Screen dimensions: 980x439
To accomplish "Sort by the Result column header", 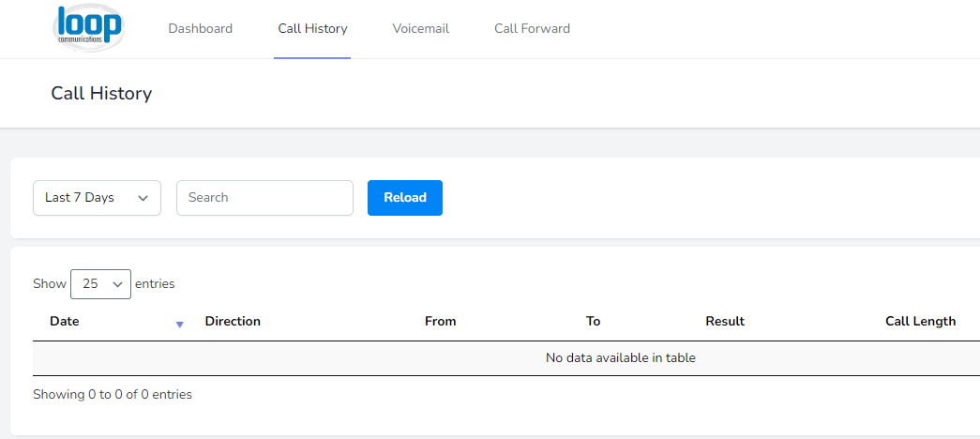I will [725, 322].
